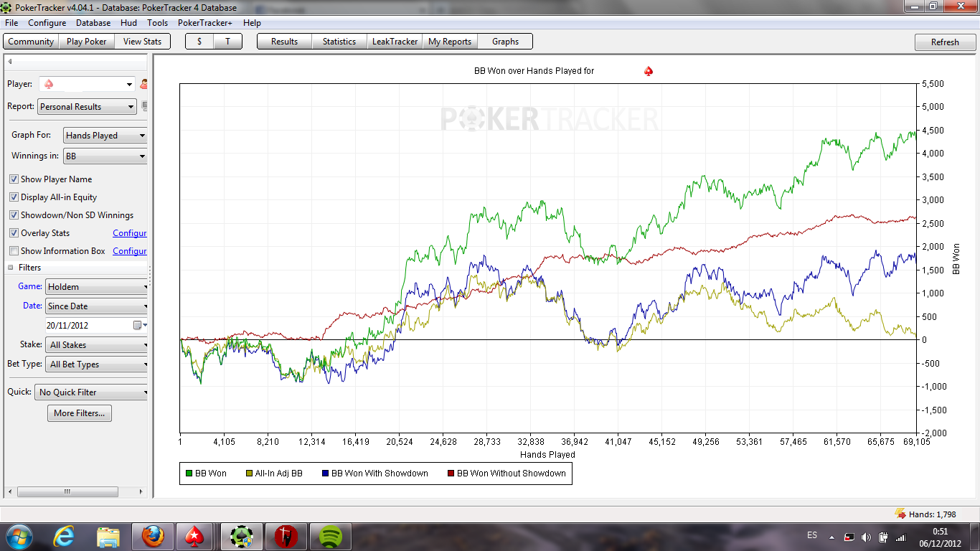Switch to the Community tab
The width and height of the screenshot is (980, 551).
point(31,42)
